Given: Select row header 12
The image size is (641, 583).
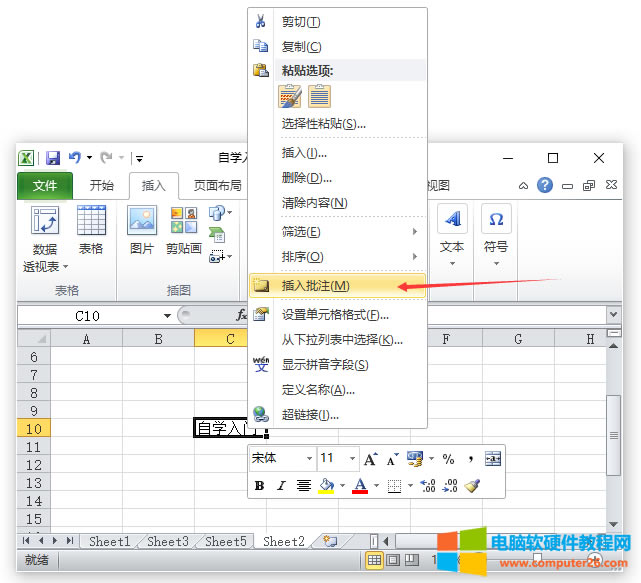Looking at the screenshot, I should point(34,465).
